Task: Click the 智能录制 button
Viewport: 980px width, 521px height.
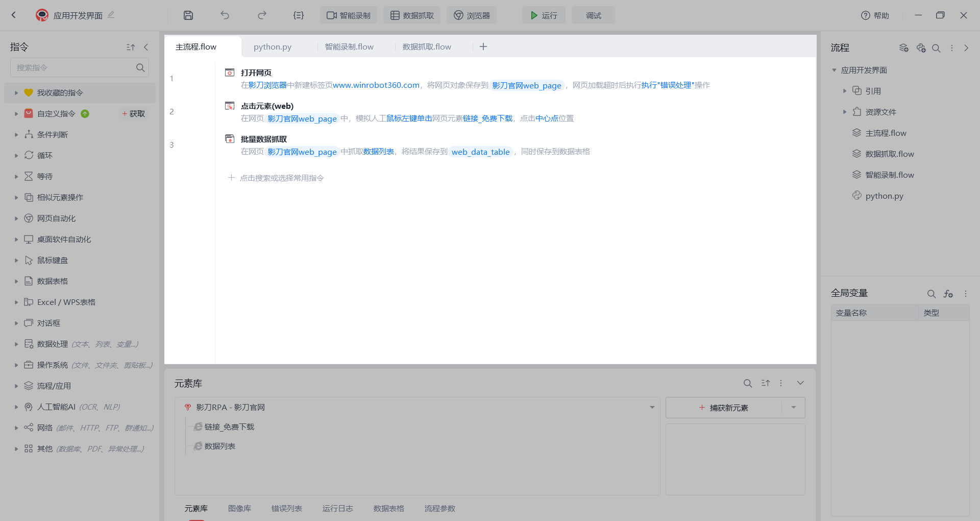Action: coord(349,15)
